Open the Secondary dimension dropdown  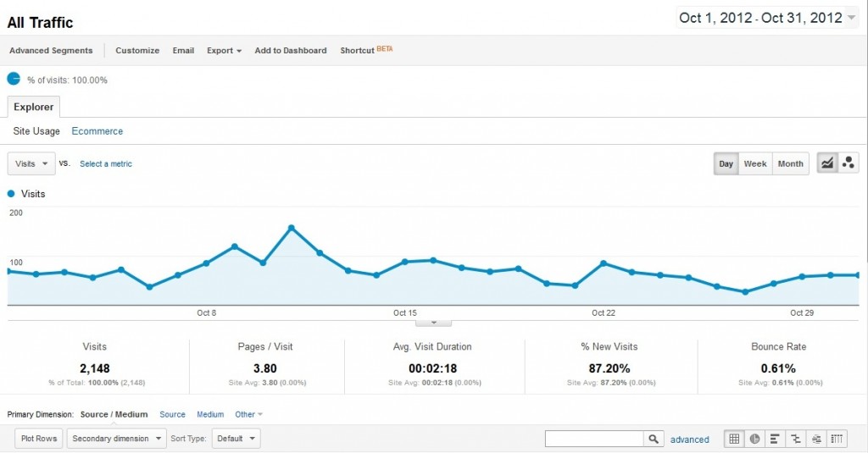[x=116, y=439]
